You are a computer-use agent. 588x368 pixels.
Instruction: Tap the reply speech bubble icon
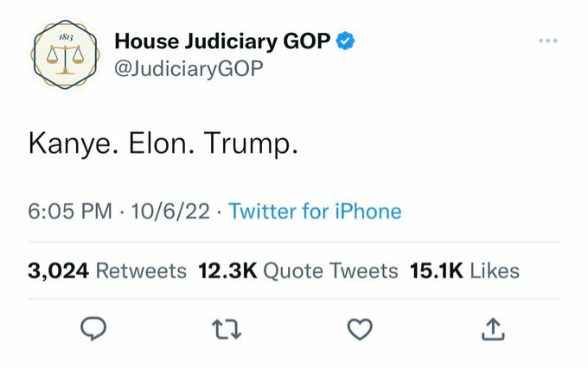[93, 329]
